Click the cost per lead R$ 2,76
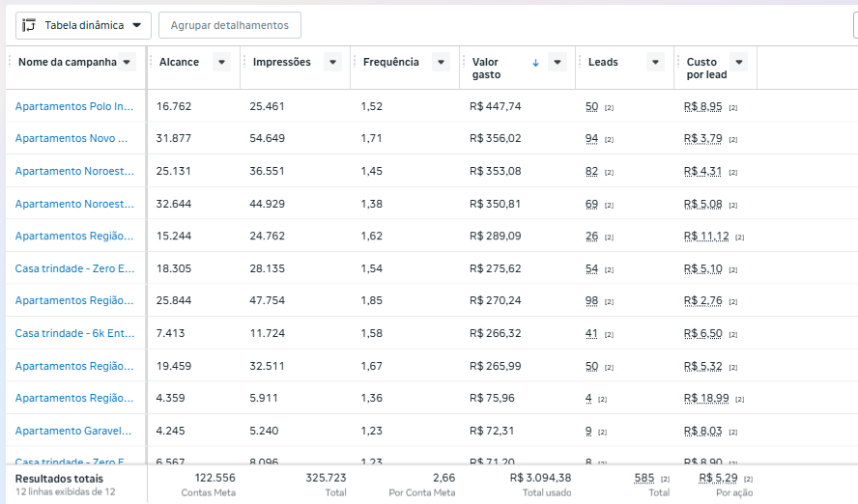The width and height of the screenshot is (858, 504). tap(703, 300)
